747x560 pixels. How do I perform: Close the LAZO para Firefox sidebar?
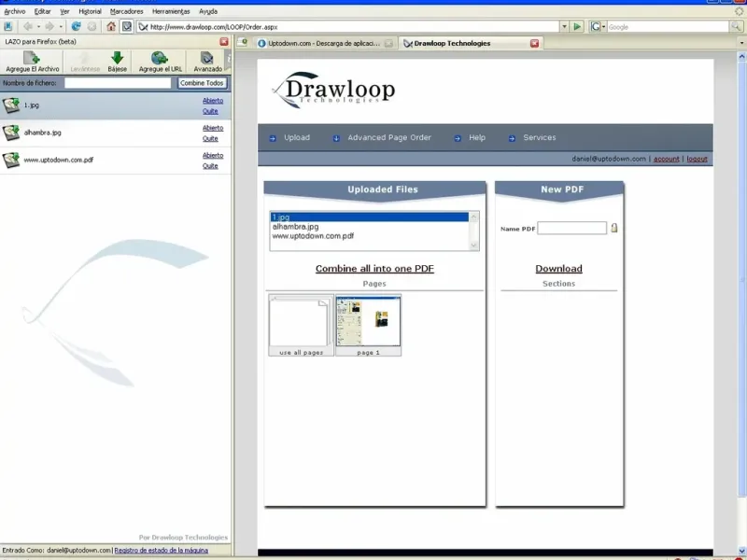[x=224, y=41]
